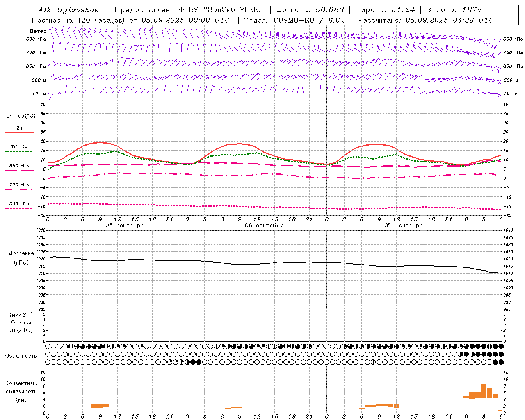Select the Долгота: 80.083 value

click(310, 10)
